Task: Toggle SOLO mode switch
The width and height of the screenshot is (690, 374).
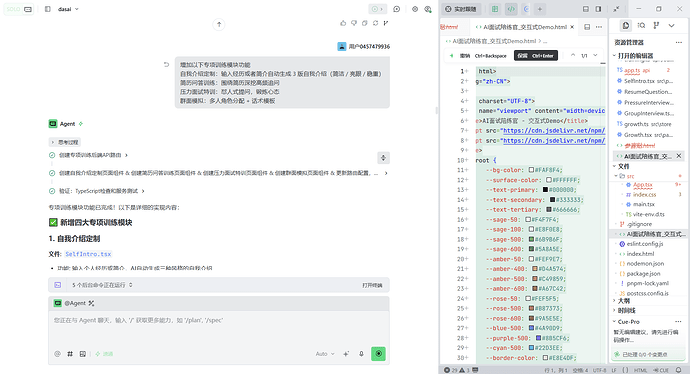Action: [19, 9]
